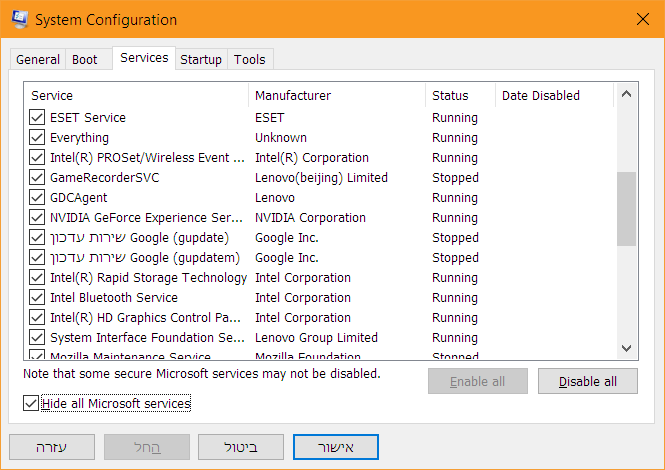Uncheck Intel(R) Rapid Storage Technology checkbox

37,277
